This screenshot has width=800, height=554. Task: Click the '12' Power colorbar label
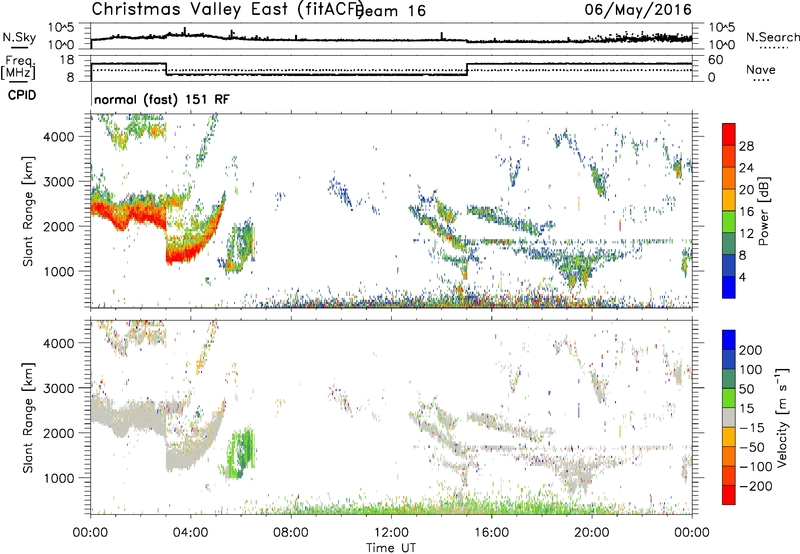tap(746, 234)
